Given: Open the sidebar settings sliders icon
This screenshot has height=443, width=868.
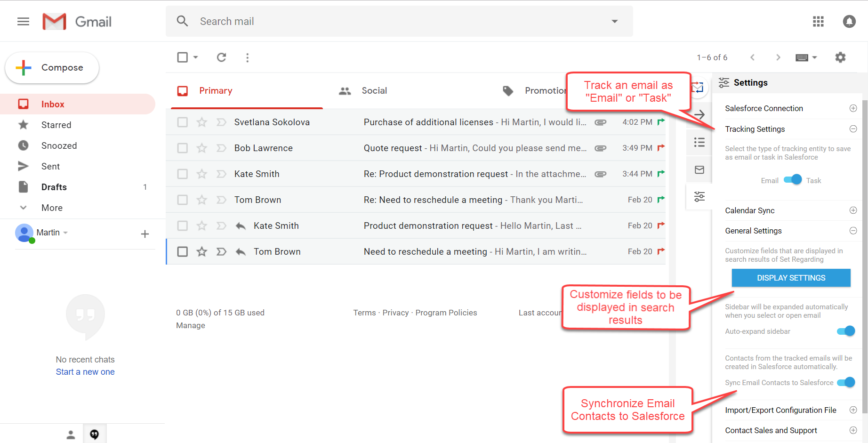Looking at the screenshot, I should (699, 196).
